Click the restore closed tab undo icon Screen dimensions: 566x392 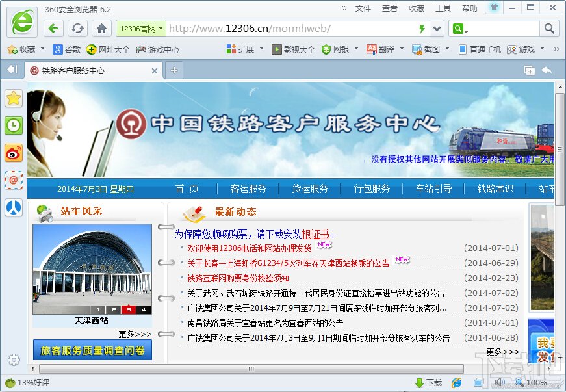(x=547, y=70)
